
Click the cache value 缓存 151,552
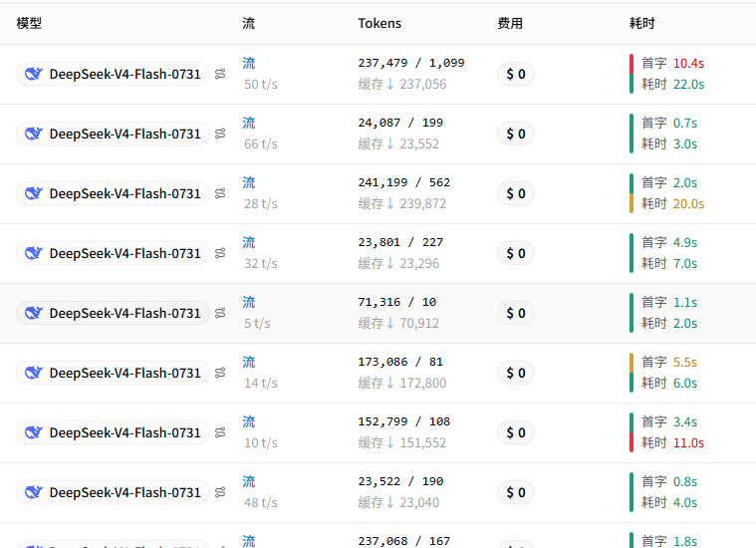402,443
